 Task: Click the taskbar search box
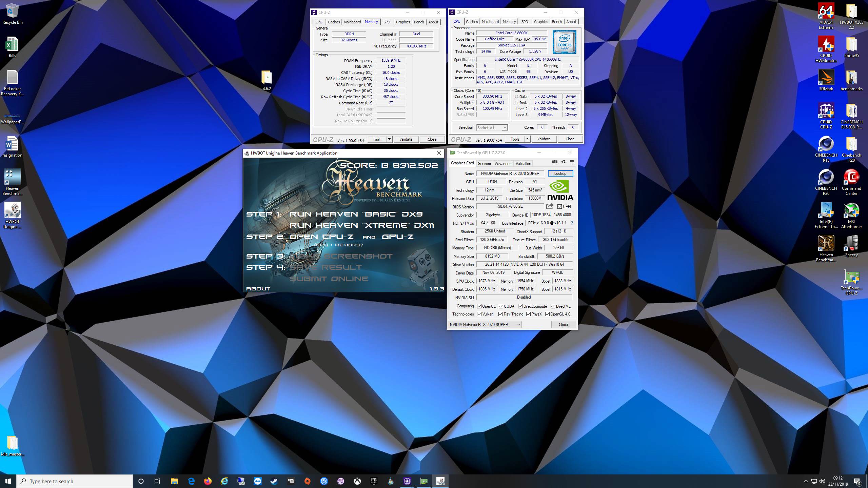[x=75, y=481]
